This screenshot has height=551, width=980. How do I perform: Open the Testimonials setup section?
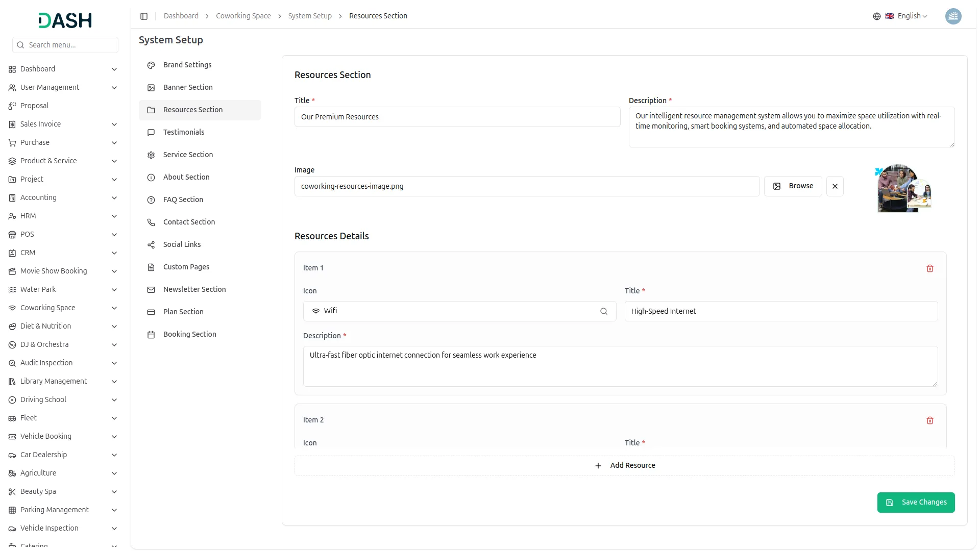tap(184, 132)
